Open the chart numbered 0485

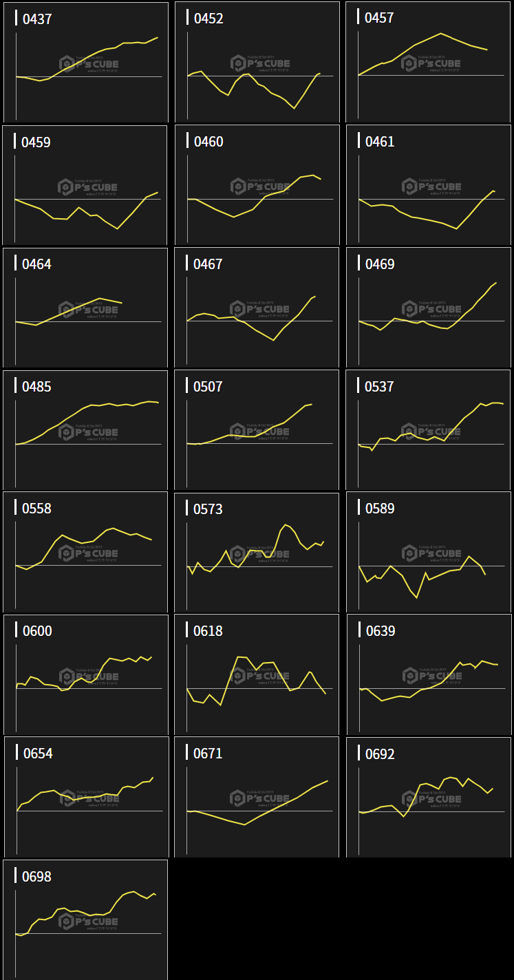[85, 430]
